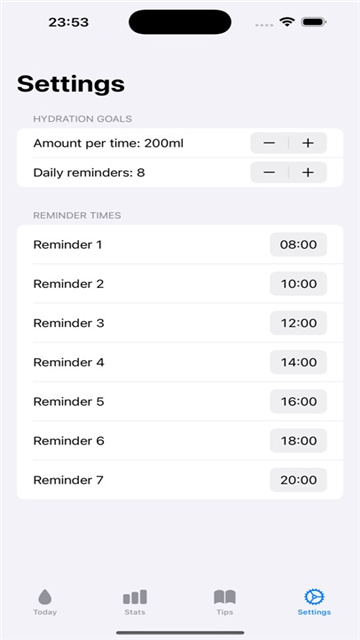Change the 14:00 time for Reminder 4
Viewport: 360px width, 640px height.
[x=298, y=362]
